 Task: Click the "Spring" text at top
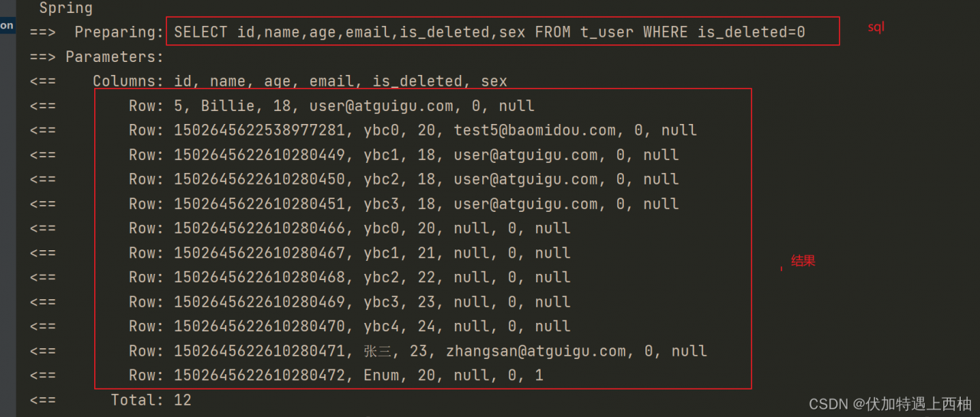[x=66, y=8]
